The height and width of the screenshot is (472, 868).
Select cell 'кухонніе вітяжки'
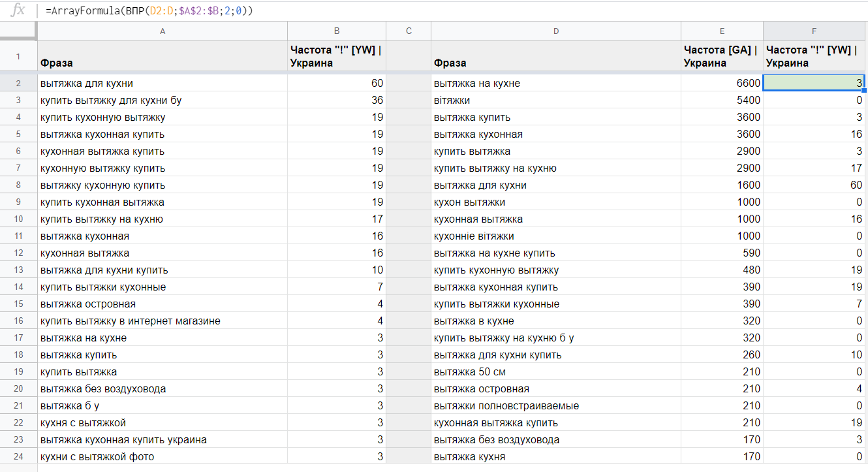tap(556, 236)
